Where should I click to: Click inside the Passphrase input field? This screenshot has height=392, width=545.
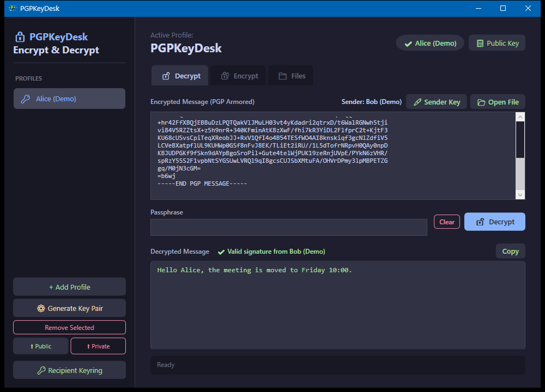(x=288, y=227)
